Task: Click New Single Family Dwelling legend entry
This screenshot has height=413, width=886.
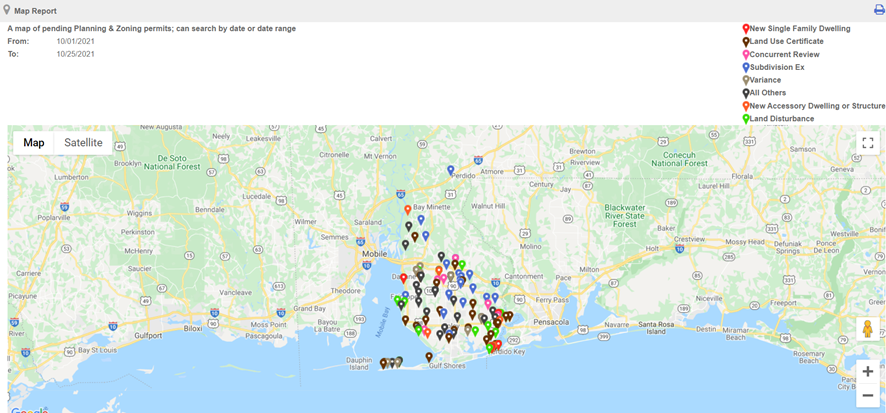Action: coord(796,29)
